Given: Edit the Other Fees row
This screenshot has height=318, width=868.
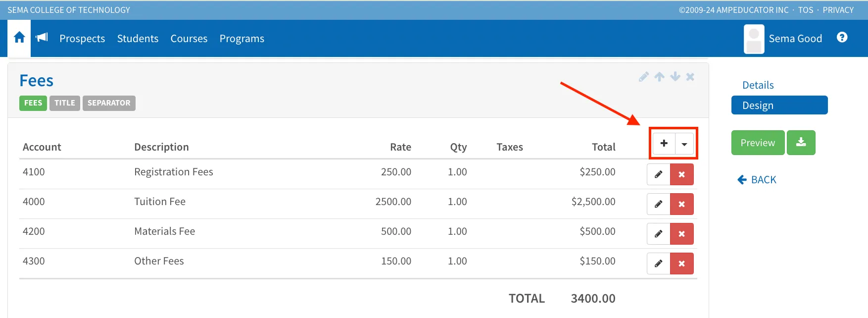Looking at the screenshot, I should (x=659, y=264).
